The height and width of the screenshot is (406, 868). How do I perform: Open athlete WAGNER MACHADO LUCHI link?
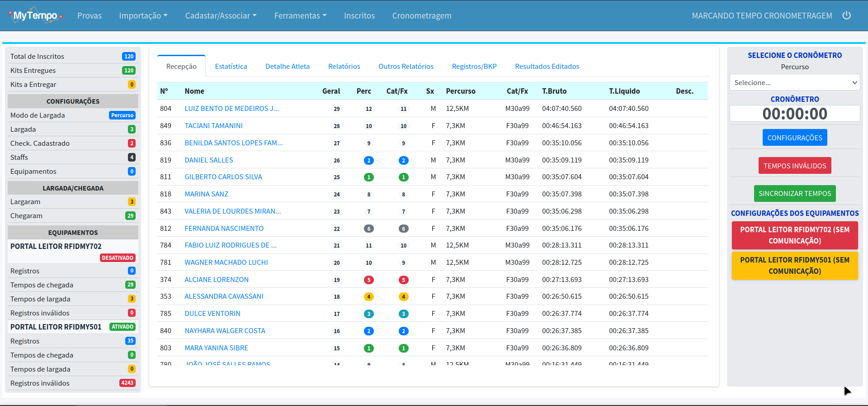tap(226, 263)
